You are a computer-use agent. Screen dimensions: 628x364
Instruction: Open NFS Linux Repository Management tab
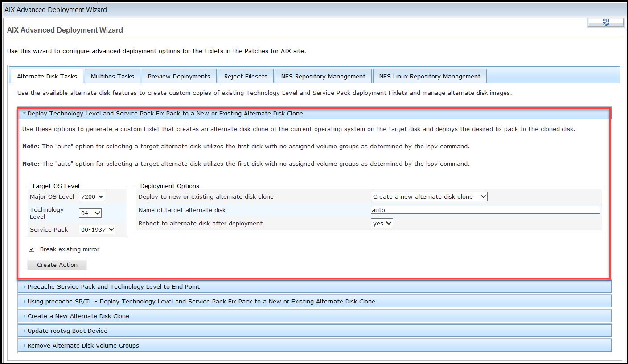430,76
